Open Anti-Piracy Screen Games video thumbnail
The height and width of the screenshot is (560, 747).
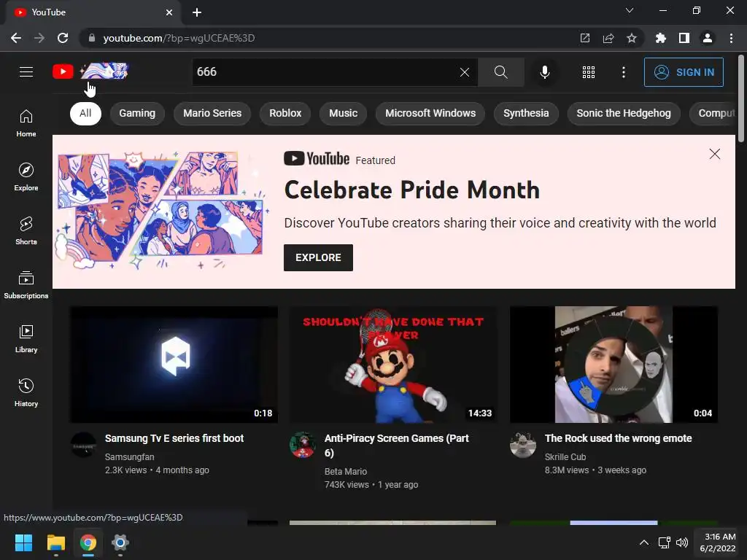click(393, 365)
